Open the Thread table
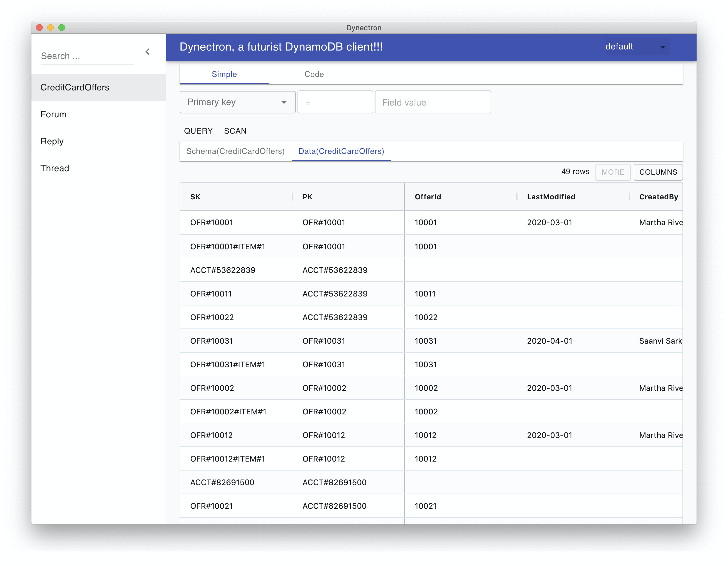This screenshot has width=728, height=566. [55, 168]
